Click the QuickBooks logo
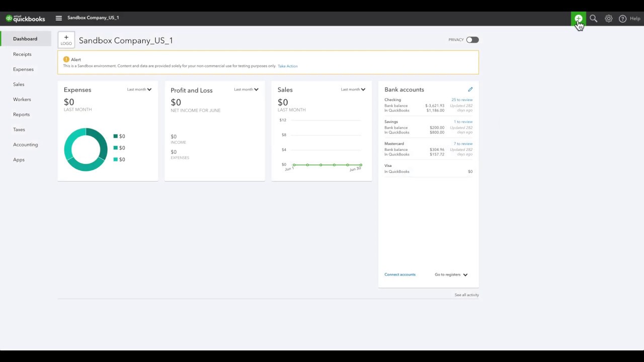This screenshot has width=644, height=362. pos(25,18)
